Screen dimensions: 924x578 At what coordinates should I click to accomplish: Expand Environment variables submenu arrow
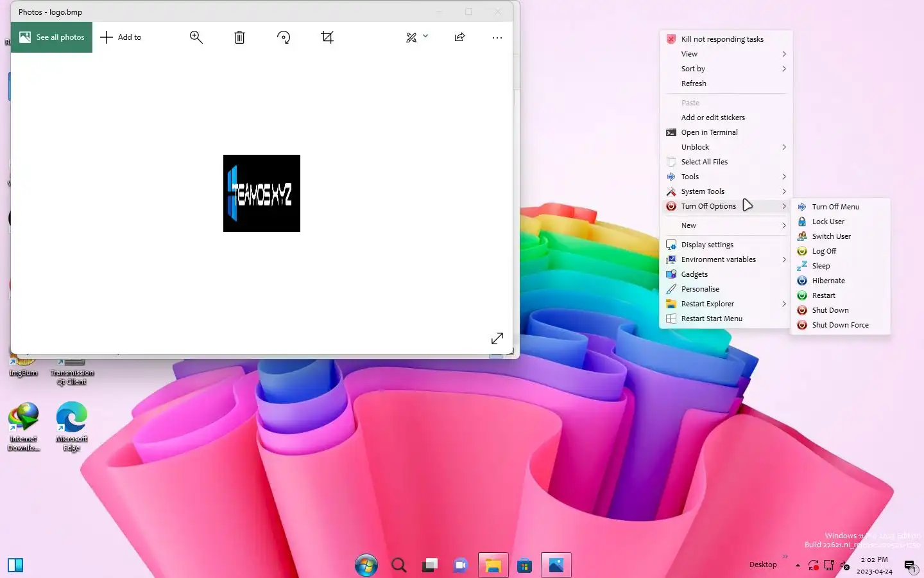784,259
